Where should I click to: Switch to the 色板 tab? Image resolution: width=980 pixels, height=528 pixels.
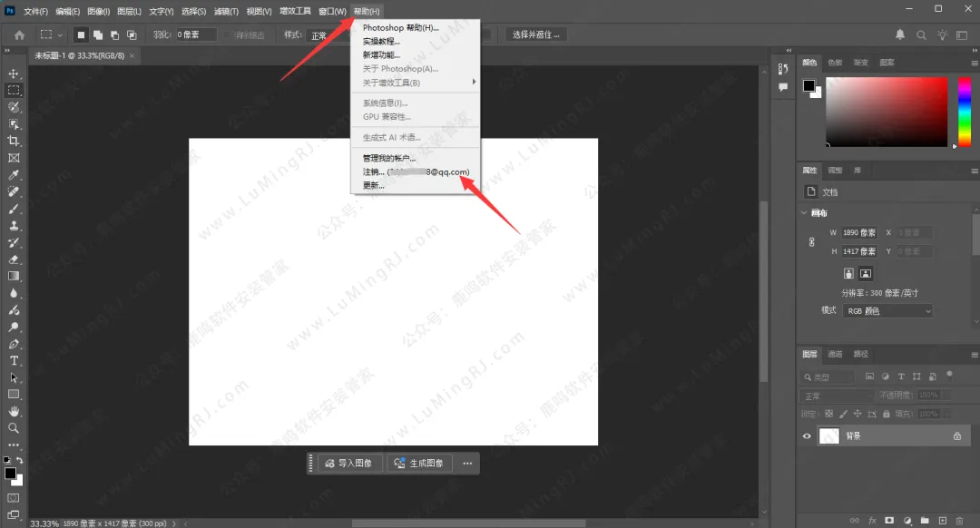click(x=835, y=63)
